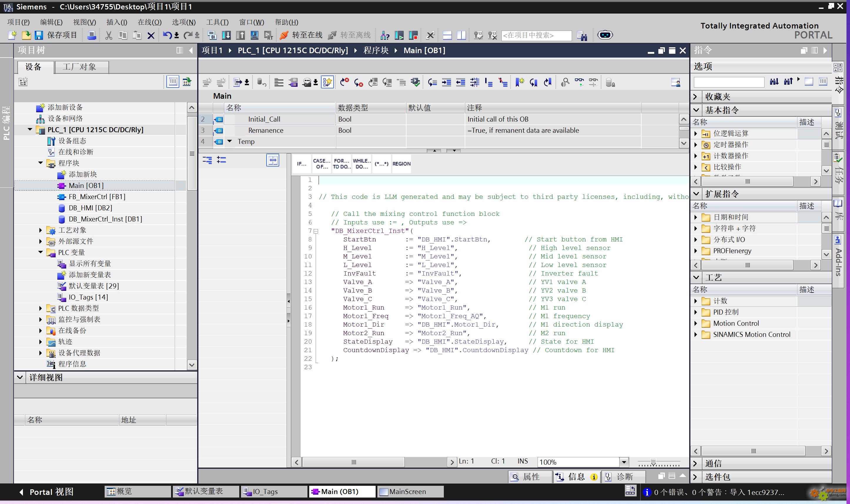
Task: Switch to the 工厂对象 tab
Action: pos(82,67)
